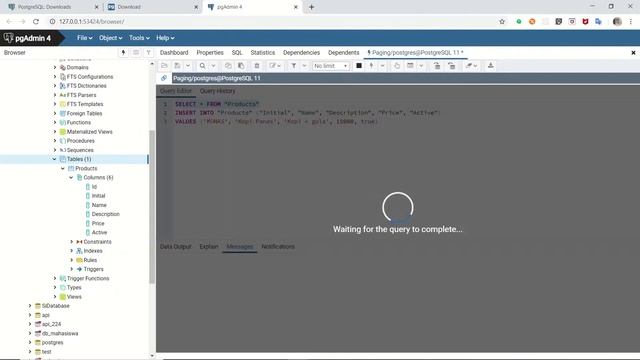Click the Execute lightning toolbar icon
Screen dimensions: 640x360
click(x=371, y=66)
